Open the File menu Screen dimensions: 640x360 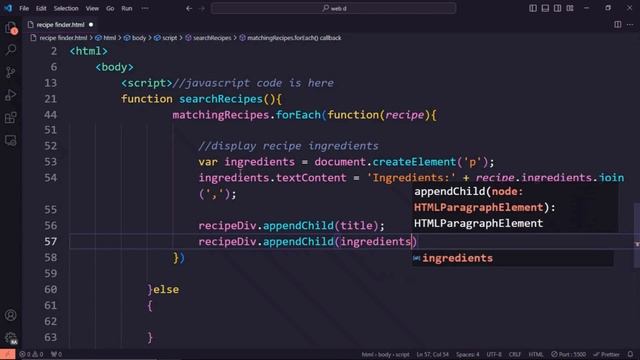click(x=24, y=8)
